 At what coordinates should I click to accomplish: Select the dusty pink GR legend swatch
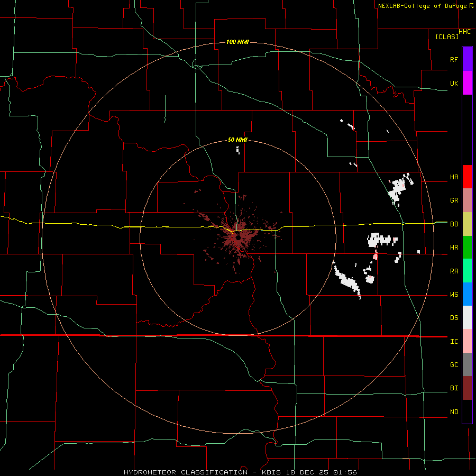click(467, 200)
